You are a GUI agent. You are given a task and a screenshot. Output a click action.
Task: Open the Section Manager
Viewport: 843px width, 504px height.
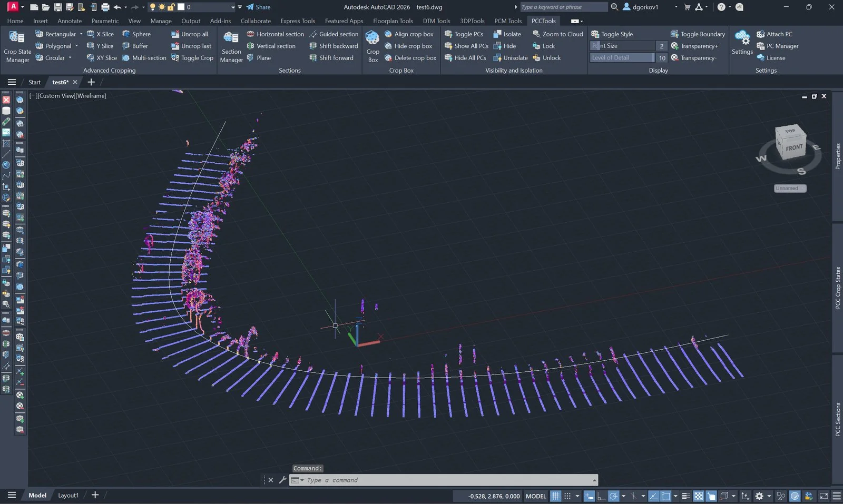coord(231,46)
